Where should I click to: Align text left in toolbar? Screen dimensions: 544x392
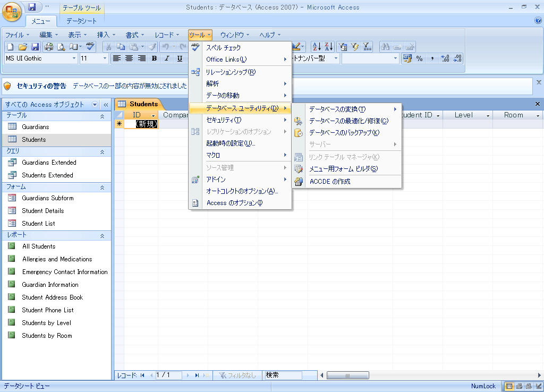coord(117,58)
